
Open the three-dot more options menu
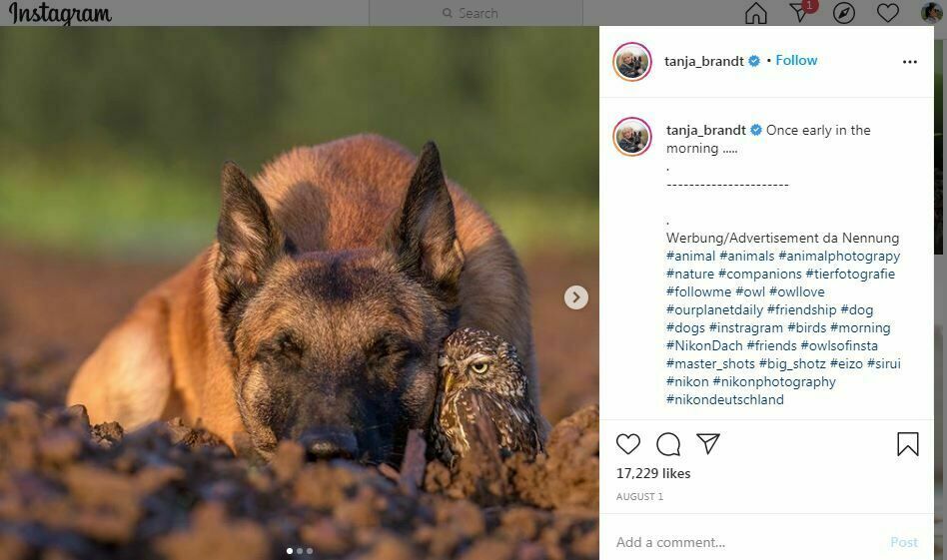click(x=909, y=62)
